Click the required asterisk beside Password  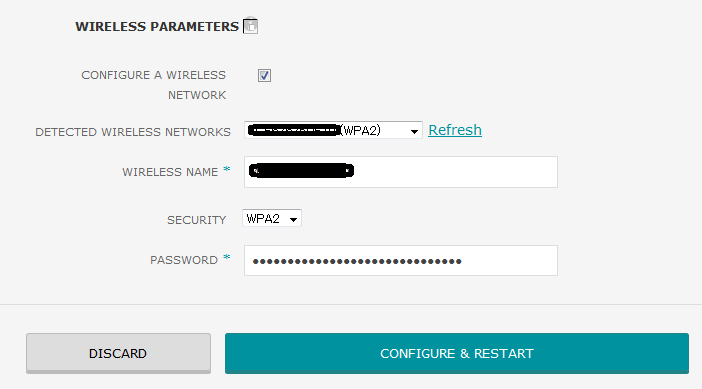[x=227, y=258]
